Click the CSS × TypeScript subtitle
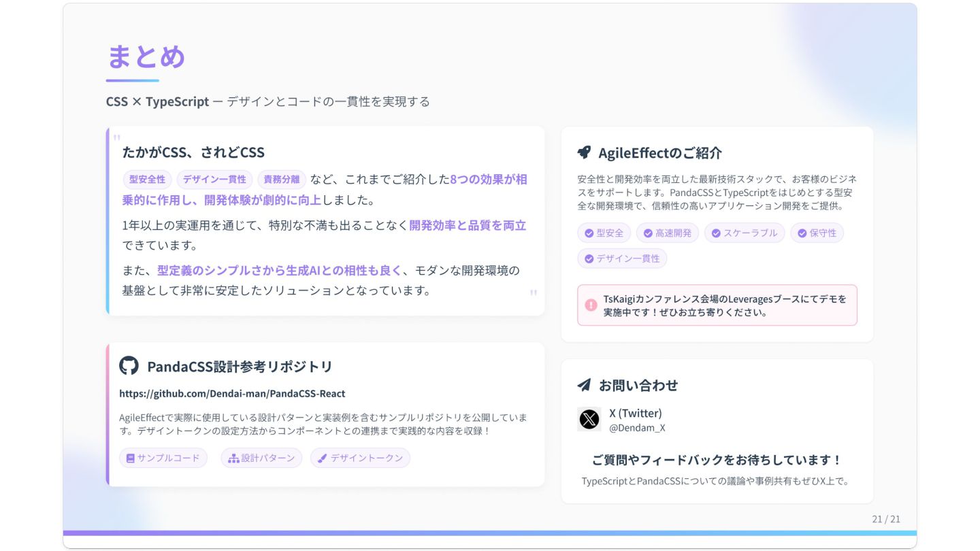The width and height of the screenshot is (980, 551). [x=267, y=101]
